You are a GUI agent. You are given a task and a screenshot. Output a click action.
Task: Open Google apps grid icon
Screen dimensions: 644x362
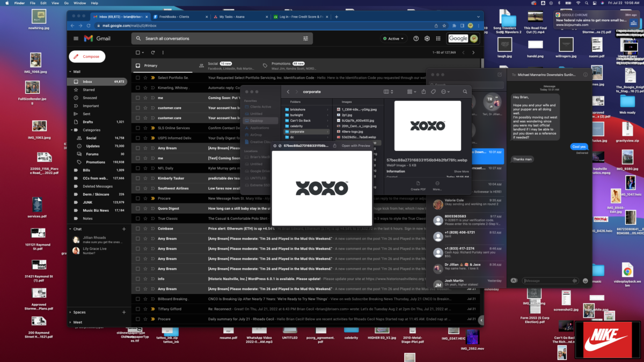(x=438, y=39)
